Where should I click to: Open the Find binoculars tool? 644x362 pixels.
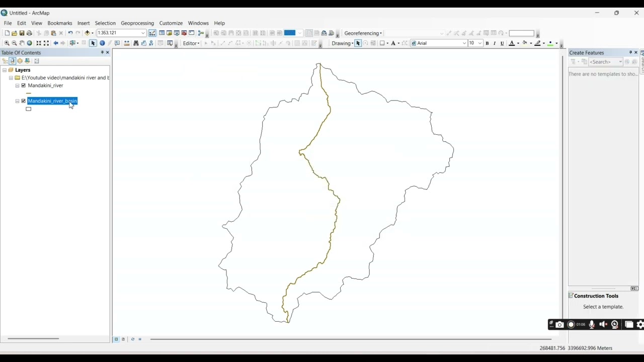[x=136, y=43]
